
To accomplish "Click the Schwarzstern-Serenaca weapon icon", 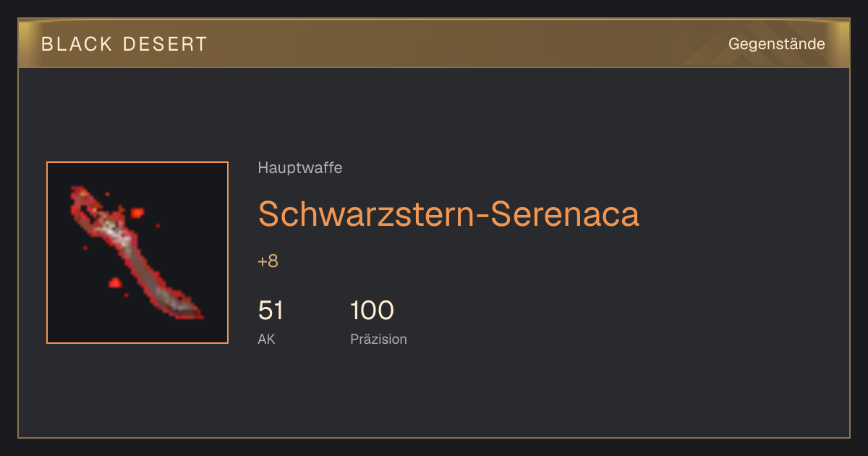I will point(137,253).
